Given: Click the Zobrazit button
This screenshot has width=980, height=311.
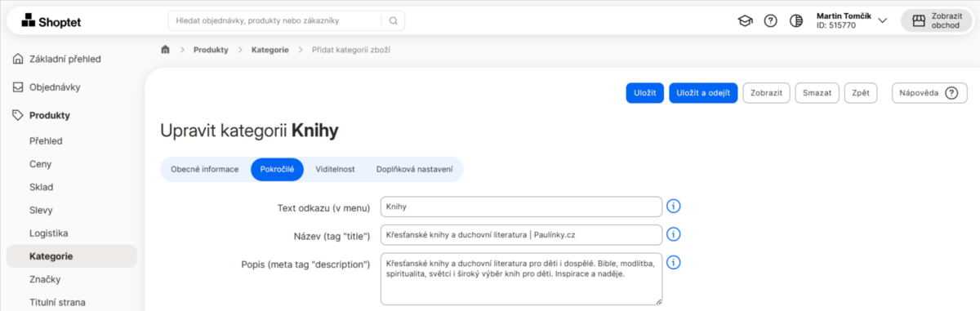Looking at the screenshot, I should (766, 93).
